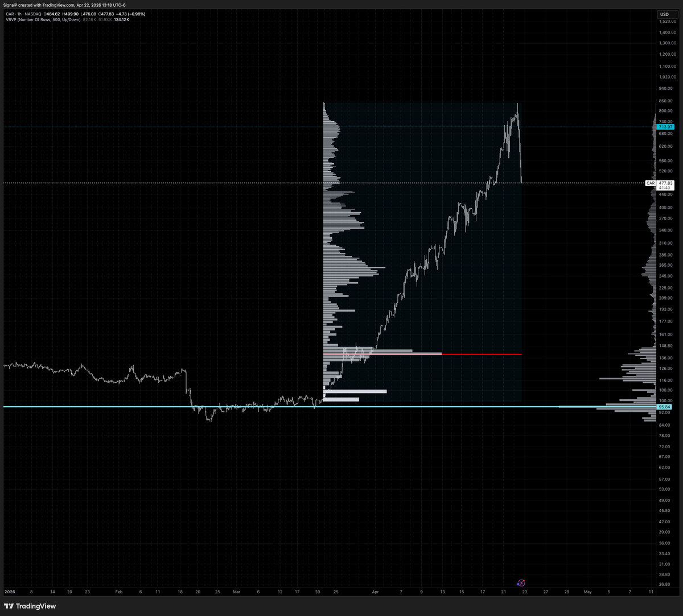Click the Apr label on time axis

pyautogui.click(x=375, y=592)
